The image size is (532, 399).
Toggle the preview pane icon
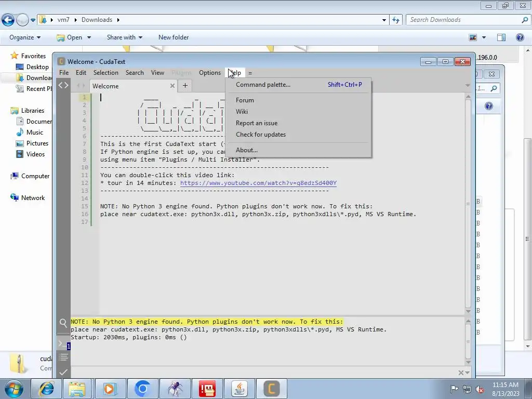click(x=501, y=37)
